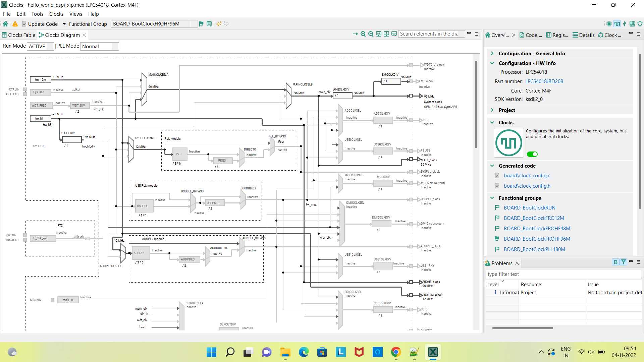Expand Configuration - General Info section
This screenshot has width=644, height=362.
(x=492, y=53)
